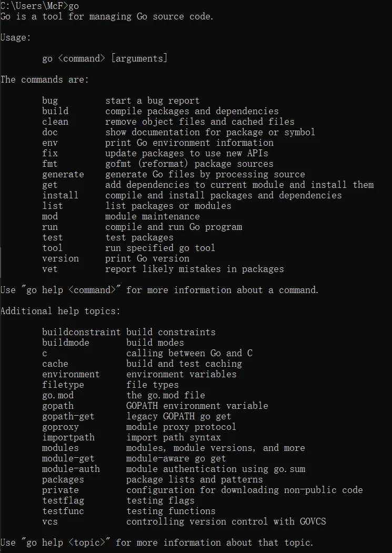
Task: Click the 'testflag' help topic
Action: pos(63,501)
